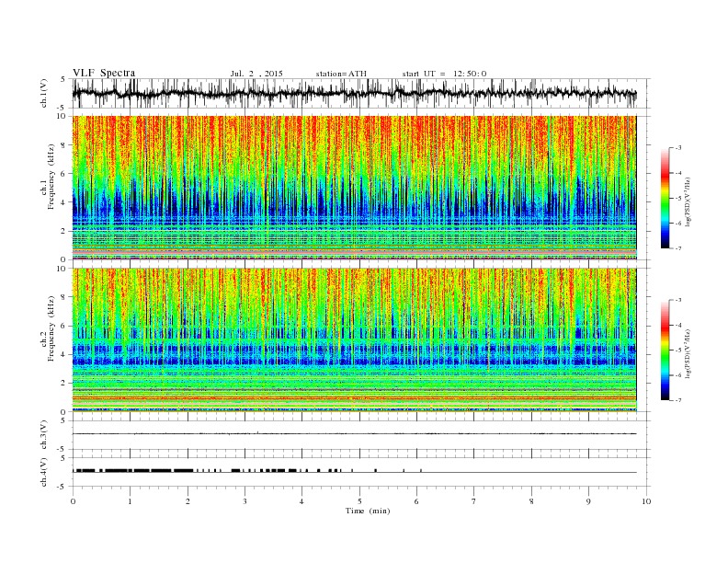The width and height of the screenshot is (728, 563).
Task: Click the ch.1 spectrogram color scale bar
Action: (665, 199)
